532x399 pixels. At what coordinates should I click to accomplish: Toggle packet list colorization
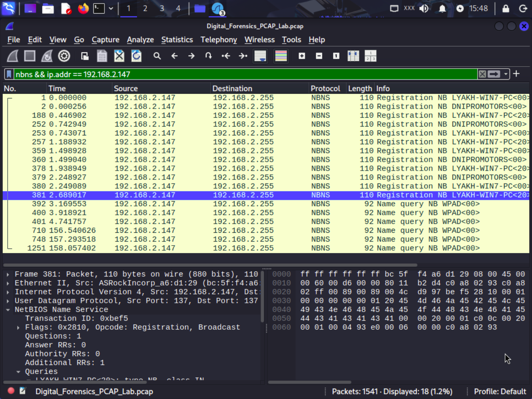(281, 56)
